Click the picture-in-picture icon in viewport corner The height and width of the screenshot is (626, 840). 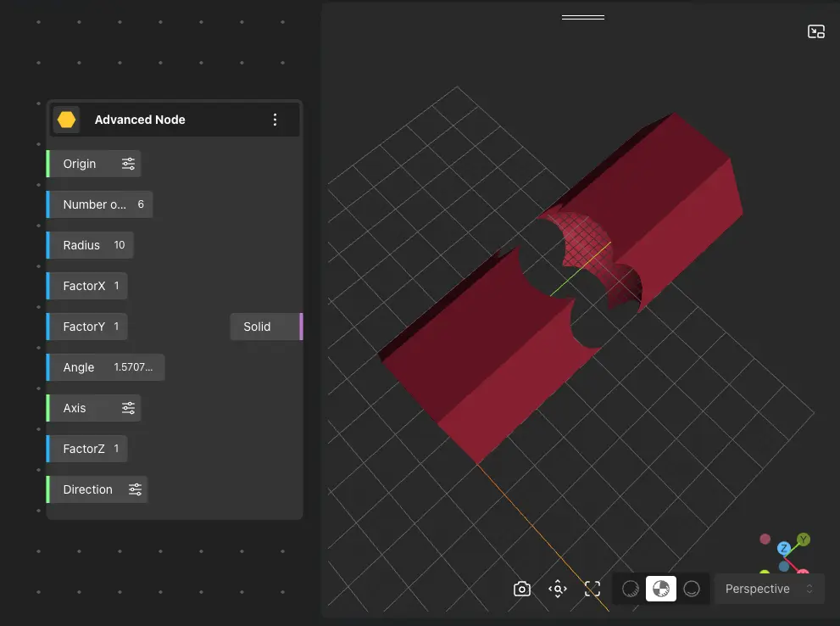coord(815,31)
